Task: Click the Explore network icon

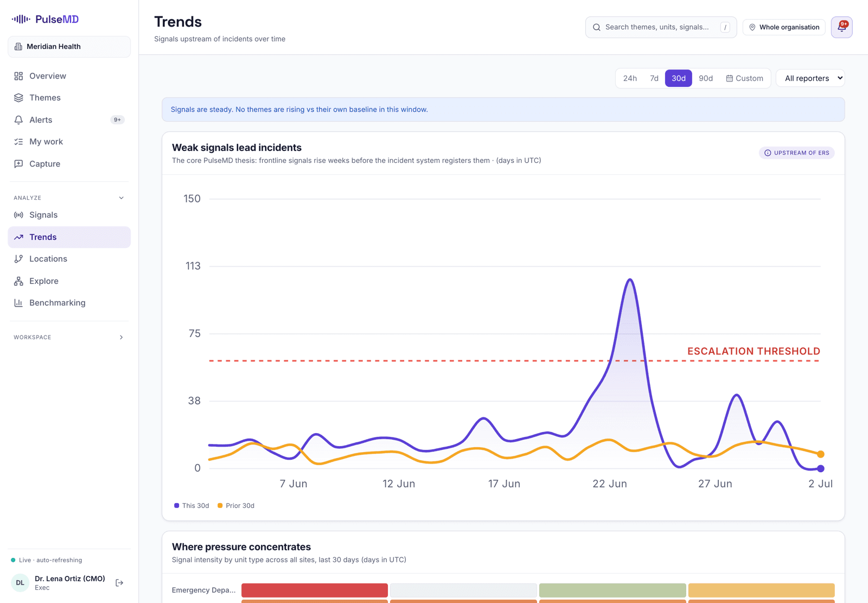Action: click(18, 281)
